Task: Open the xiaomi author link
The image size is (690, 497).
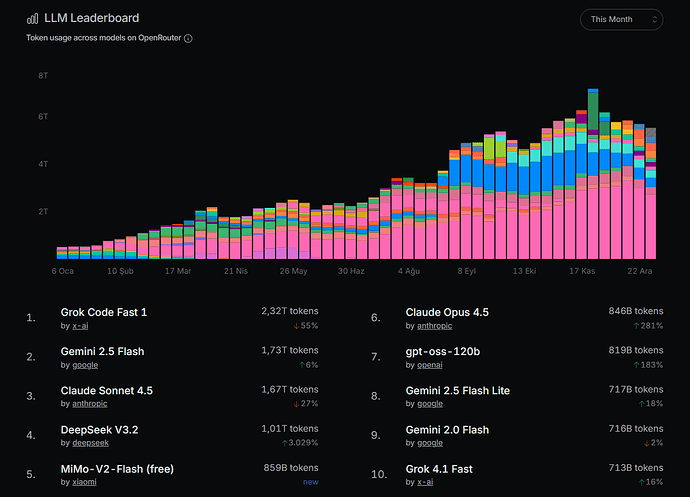Action: tap(84, 482)
